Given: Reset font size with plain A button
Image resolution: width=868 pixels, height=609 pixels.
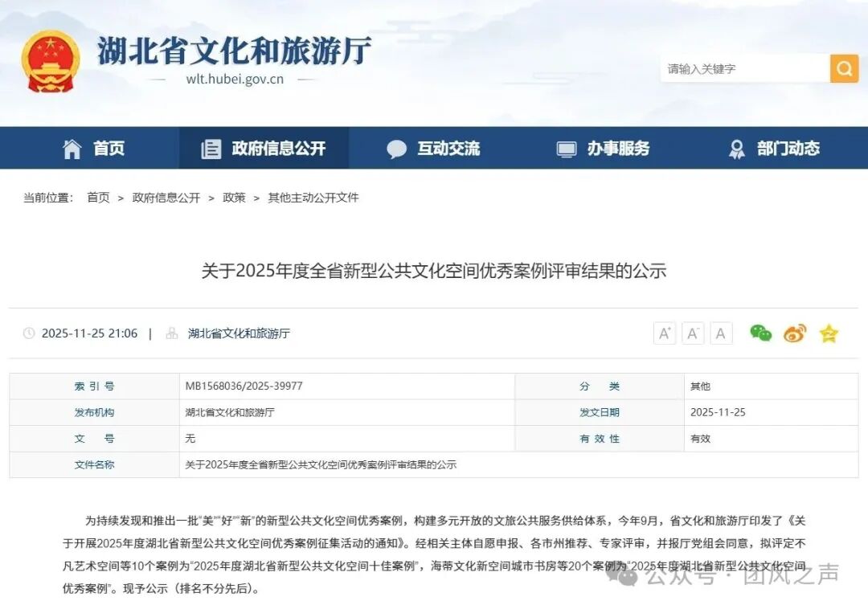Looking at the screenshot, I should (721, 333).
